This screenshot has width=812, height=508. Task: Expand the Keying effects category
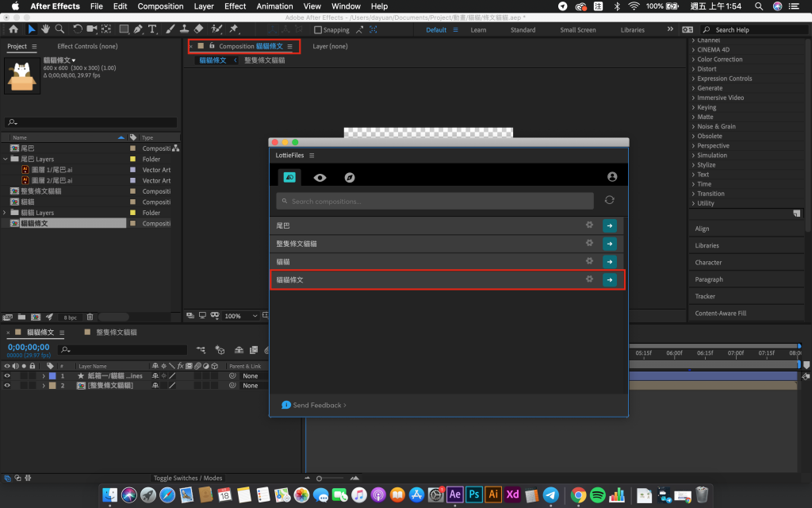[693, 107]
